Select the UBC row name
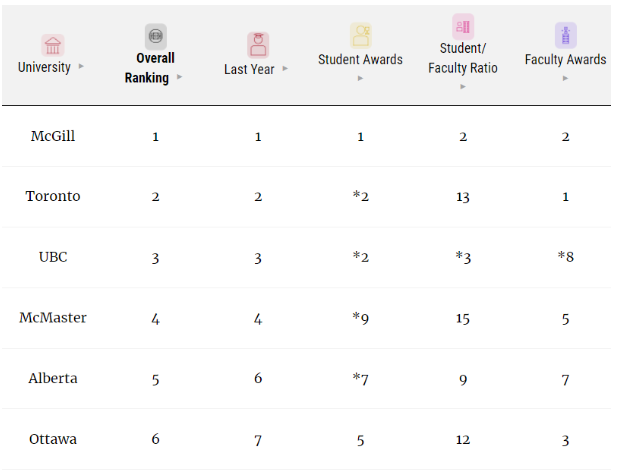Screen dimensions: 623x475 53,257
